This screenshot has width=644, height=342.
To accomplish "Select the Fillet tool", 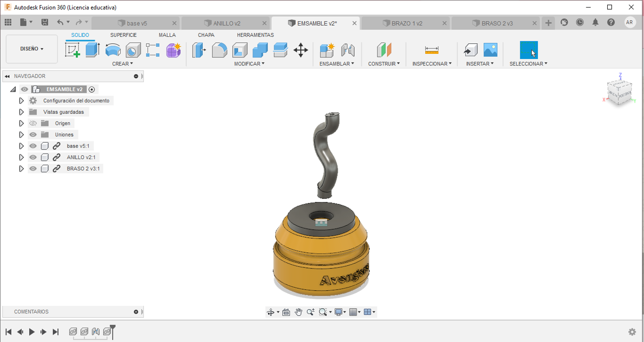I will pos(219,50).
